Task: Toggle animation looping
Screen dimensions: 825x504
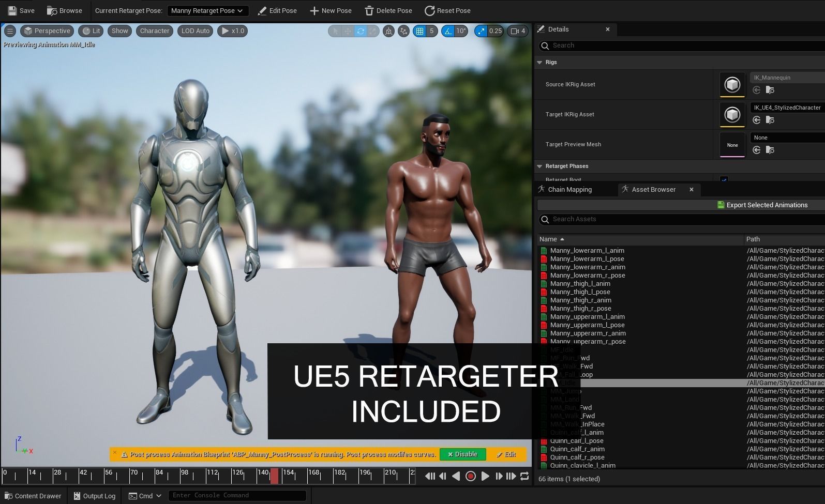Action: 524,477
